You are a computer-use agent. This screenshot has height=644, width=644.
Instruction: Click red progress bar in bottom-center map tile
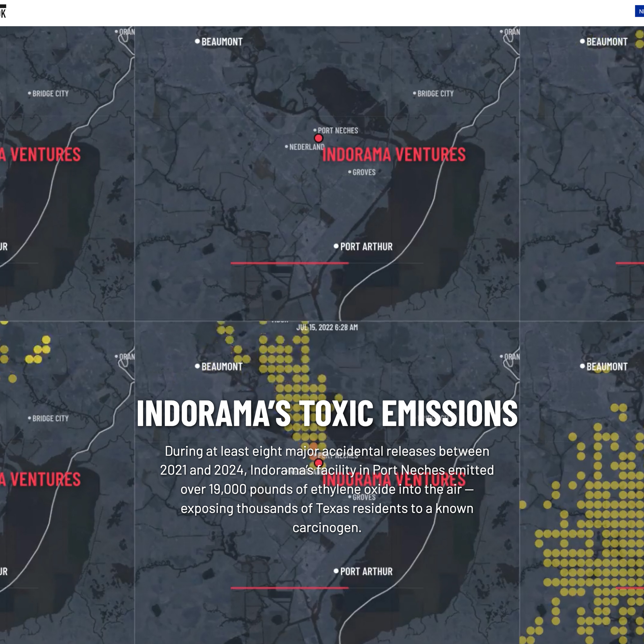(289, 588)
